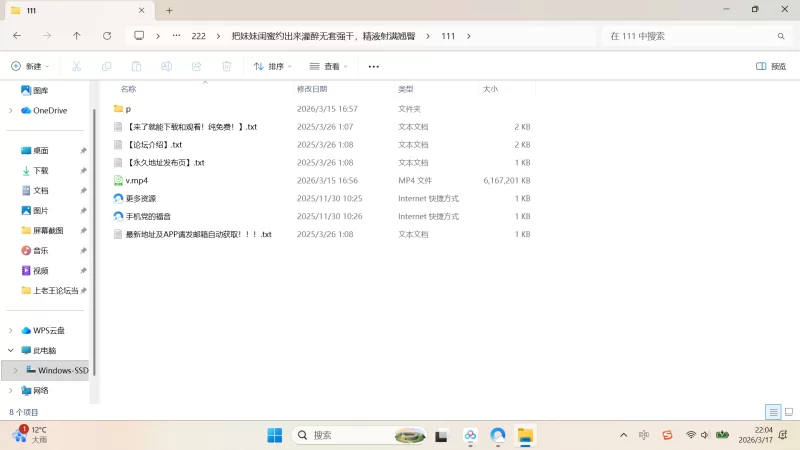Click the Cut icon in the toolbar

[x=76, y=66]
